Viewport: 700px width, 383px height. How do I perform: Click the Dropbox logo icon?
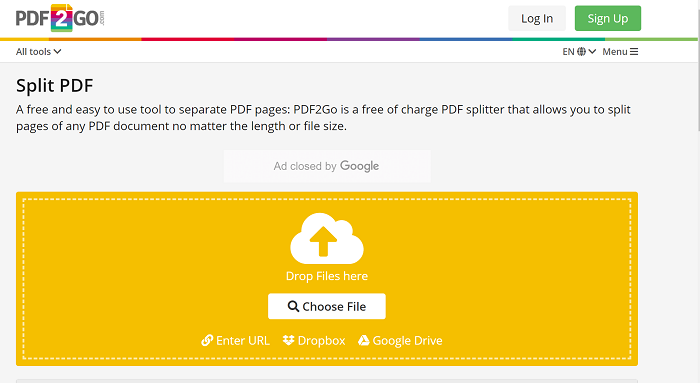[x=288, y=341]
